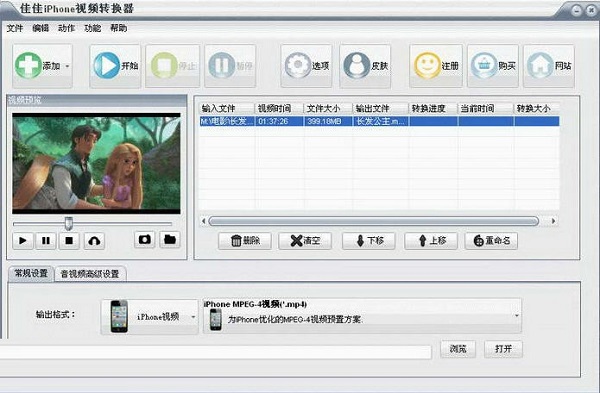Open the 文件 menu
The width and height of the screenshot is (600, 393).
[15, 28]
